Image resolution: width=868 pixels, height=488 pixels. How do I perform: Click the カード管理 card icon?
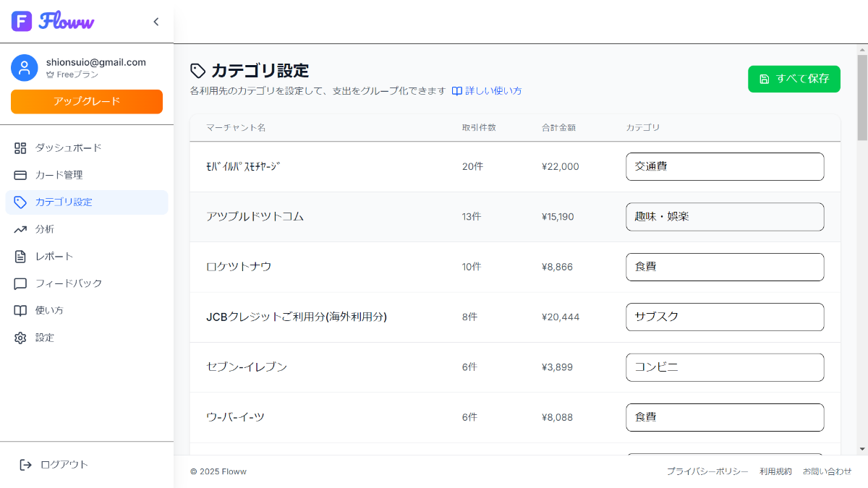pyautogui.click(x=20, y=175)
